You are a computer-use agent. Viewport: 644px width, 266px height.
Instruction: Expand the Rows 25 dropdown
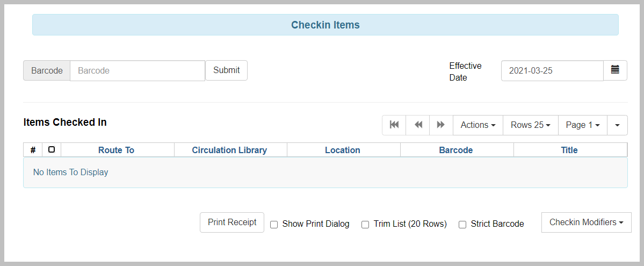coord(530,125)
